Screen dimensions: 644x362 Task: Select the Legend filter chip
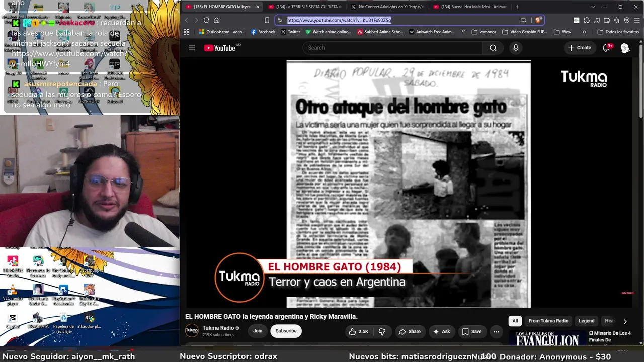(586, 321)
